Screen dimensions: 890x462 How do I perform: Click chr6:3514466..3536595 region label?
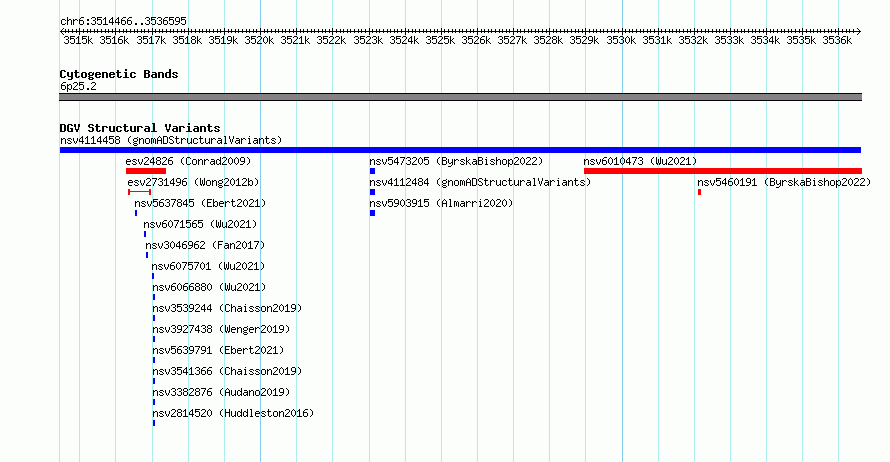coord(123,21)
